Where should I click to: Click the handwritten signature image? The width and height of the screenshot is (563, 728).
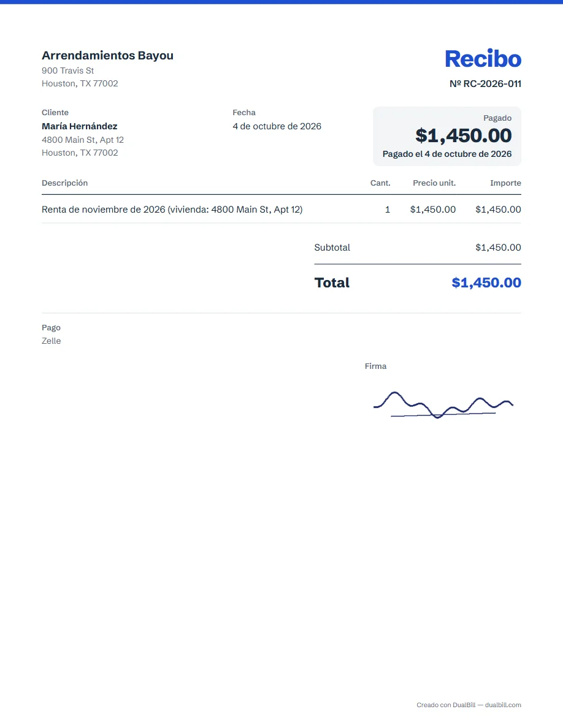pyautogui.click(x=443, y=405)
